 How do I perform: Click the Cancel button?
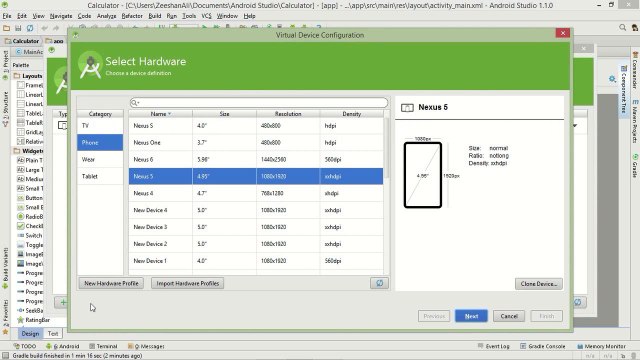click(509, 316)
